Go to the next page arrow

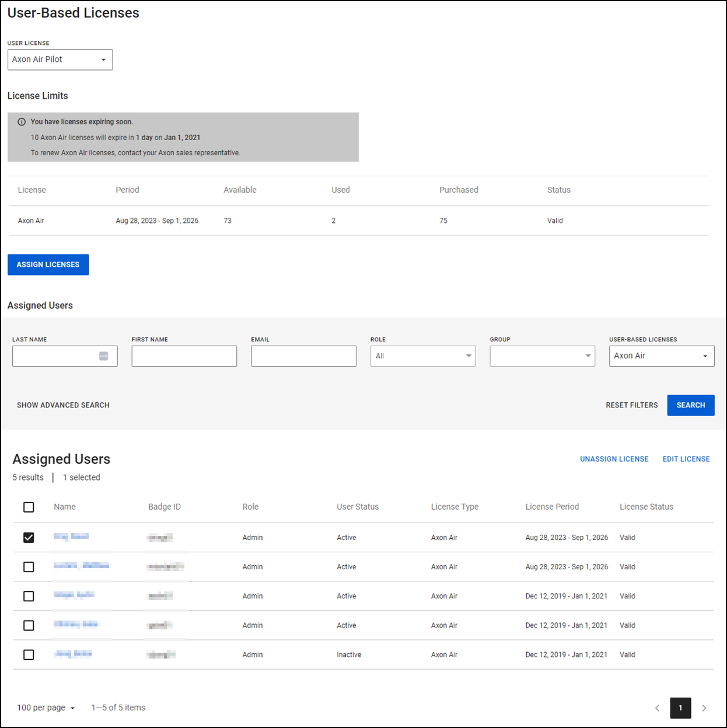(704, 708)
